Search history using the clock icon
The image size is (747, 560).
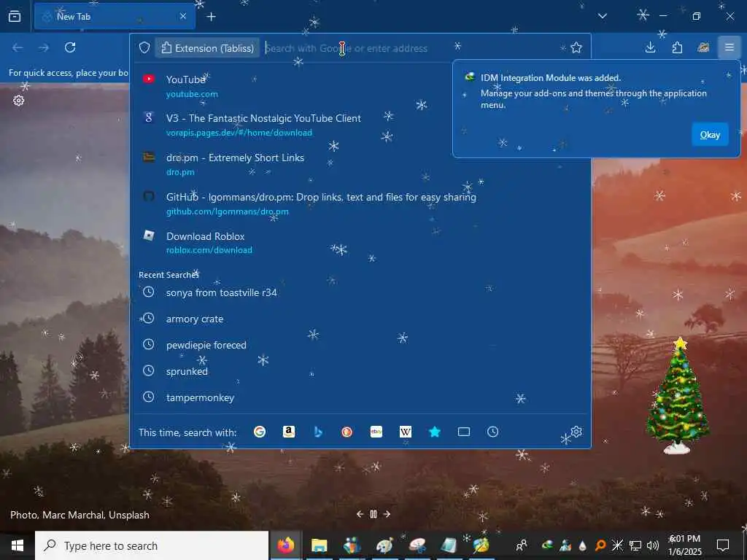(x=492, y=432)
